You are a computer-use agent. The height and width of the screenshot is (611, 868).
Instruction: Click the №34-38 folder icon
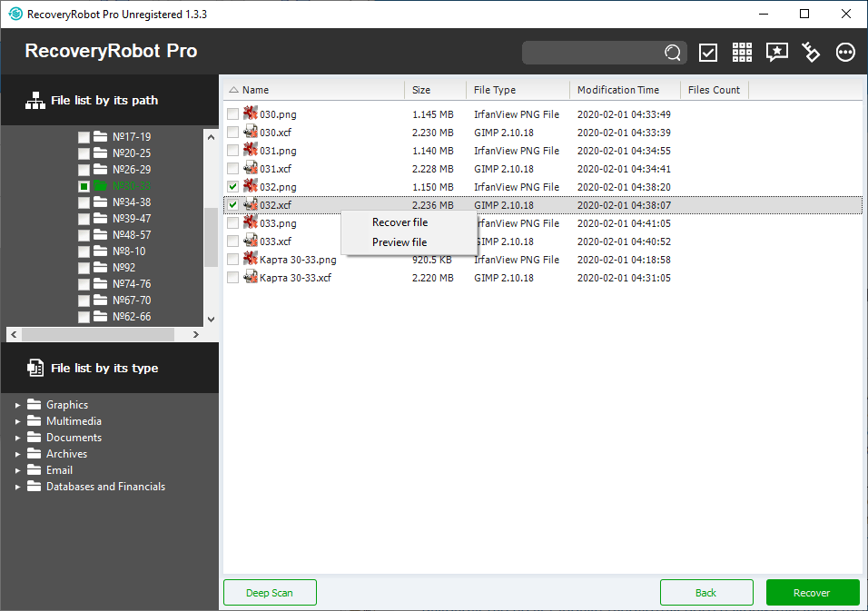point(100,202)
